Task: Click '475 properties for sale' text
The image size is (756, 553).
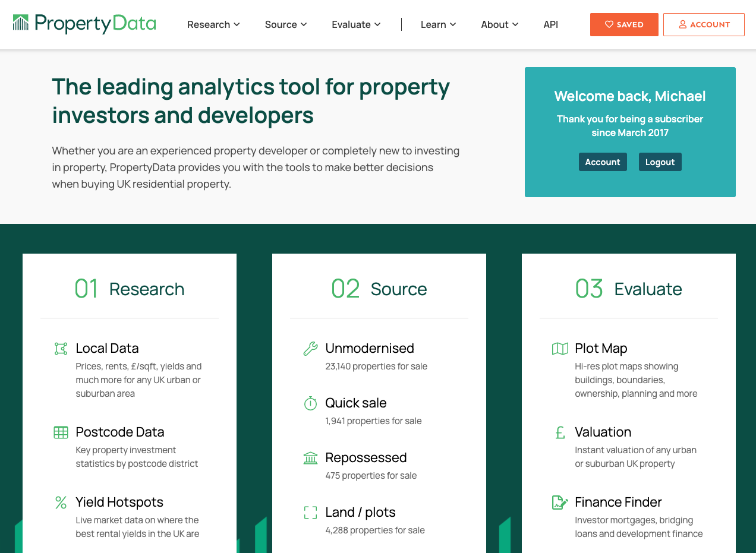Action: (x=371, y=476)
